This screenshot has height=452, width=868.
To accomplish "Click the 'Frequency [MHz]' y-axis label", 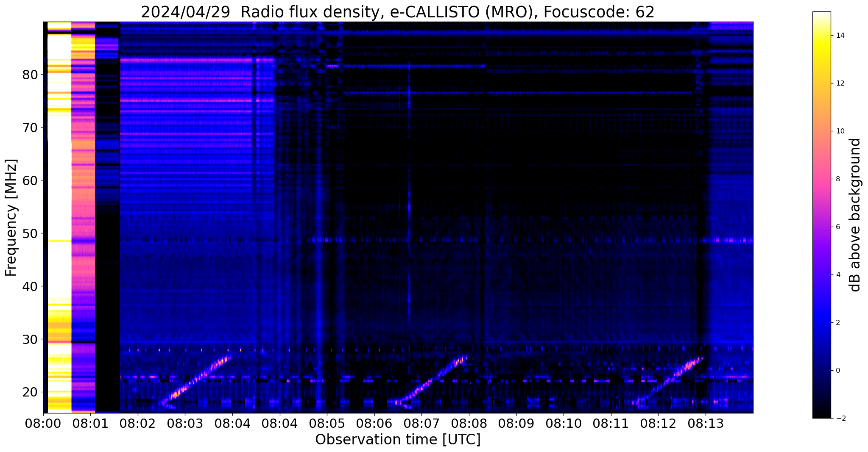I will pos(11,218).
